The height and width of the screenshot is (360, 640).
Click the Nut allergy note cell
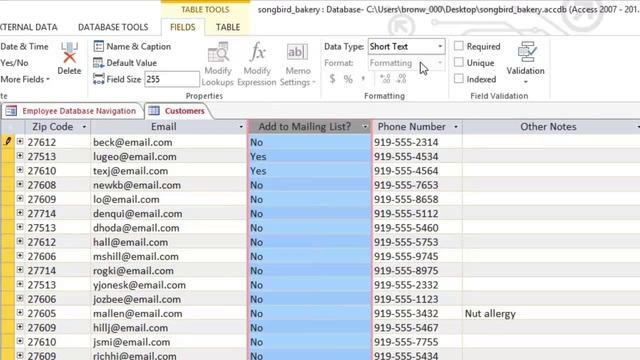pyautogui.click(x=551, y=313)
